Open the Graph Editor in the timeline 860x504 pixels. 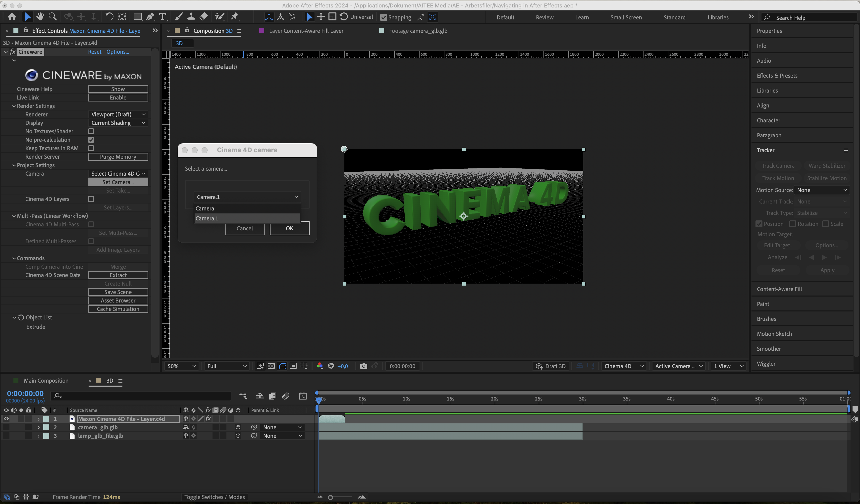pos(302,396)
